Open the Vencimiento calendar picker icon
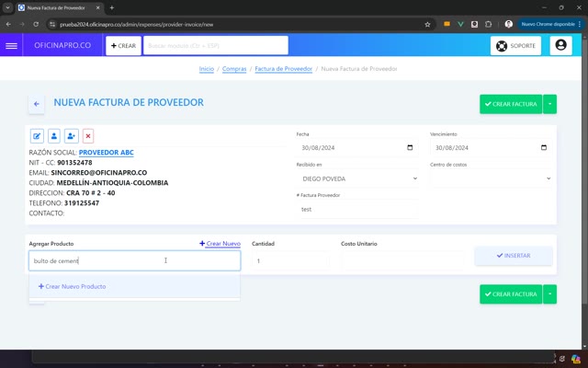Viewport: 588px width, 368px height. point(543,147)
